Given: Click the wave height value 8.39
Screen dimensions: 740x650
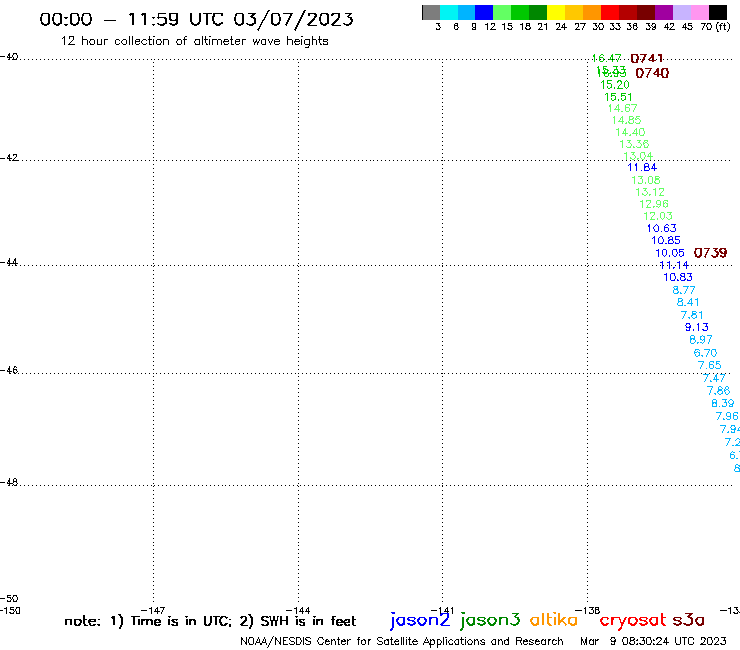Looking at the screenshot, I should click(x=723, y=403).
